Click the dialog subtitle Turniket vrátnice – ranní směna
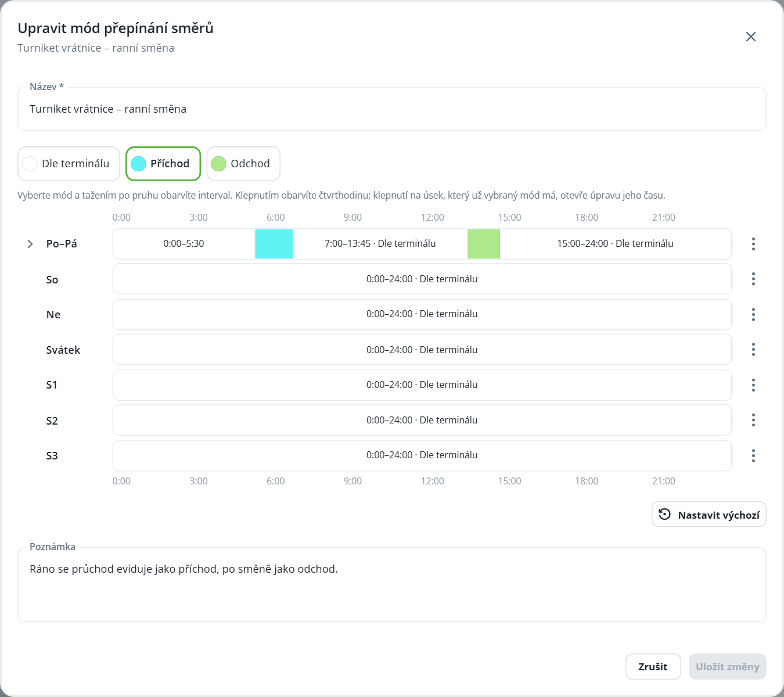784x697 pixels. pyautogui.click(x=96, y=48)
